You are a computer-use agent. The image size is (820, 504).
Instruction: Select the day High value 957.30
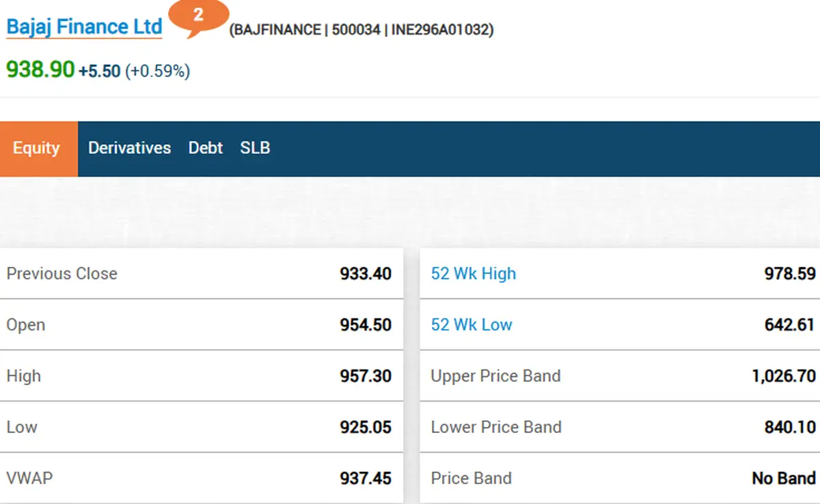click(366, 376)
